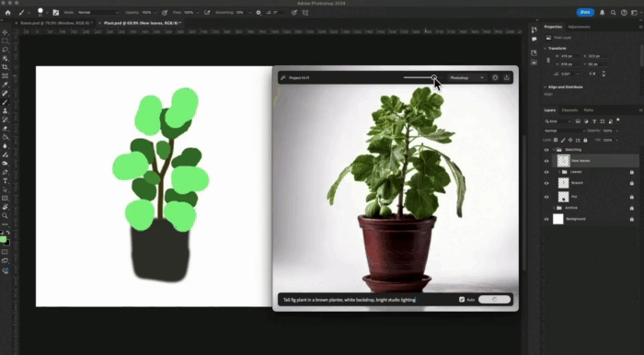
Task: Select the Eyedropper tool
Action: pyautogui.click(x=5, y=85)
